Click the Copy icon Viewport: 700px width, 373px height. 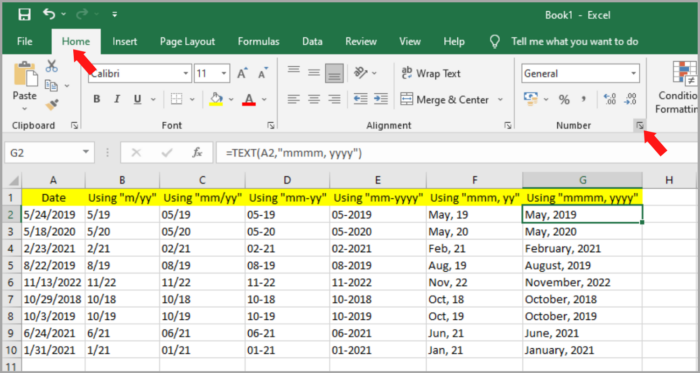[x=52, y=85]
